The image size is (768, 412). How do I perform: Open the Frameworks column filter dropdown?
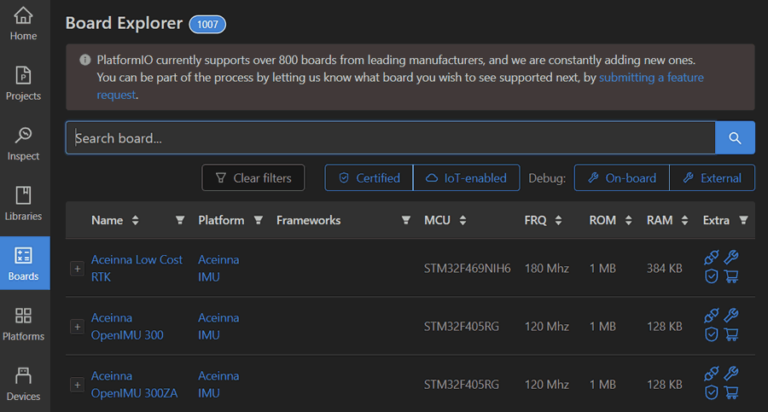coord(405,220)
